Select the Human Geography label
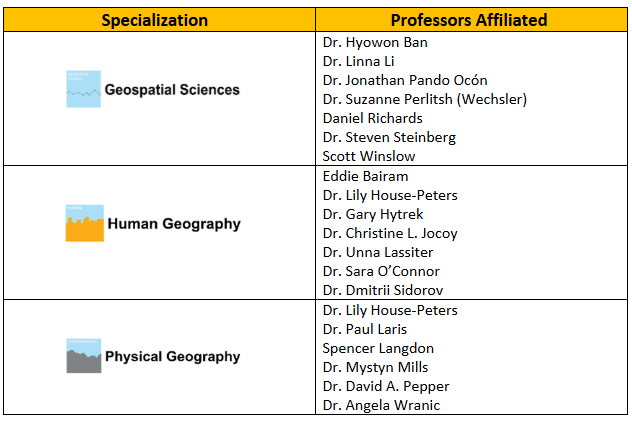Screen dimensions: 632x424 (x=174, y=224)
